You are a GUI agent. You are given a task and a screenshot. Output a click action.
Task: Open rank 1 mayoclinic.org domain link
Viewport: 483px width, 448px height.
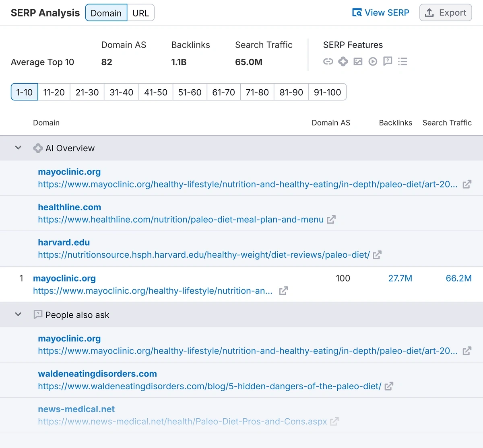click(64, 278)
